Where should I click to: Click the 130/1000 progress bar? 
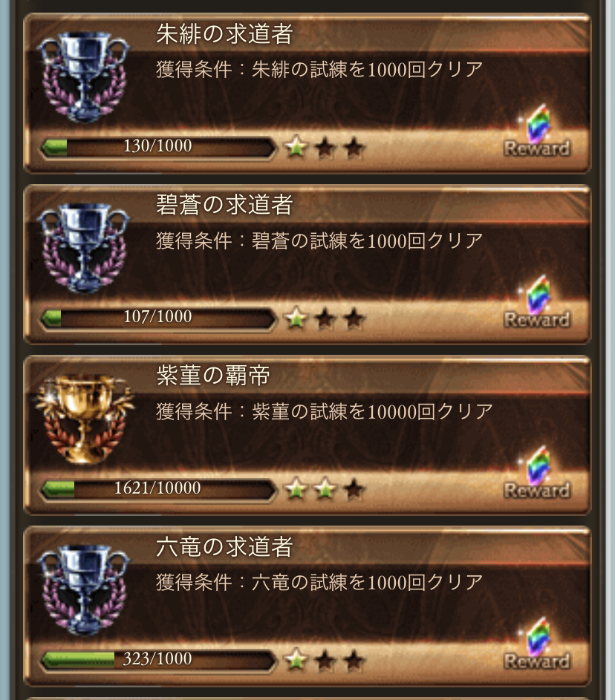coord(157,147)
